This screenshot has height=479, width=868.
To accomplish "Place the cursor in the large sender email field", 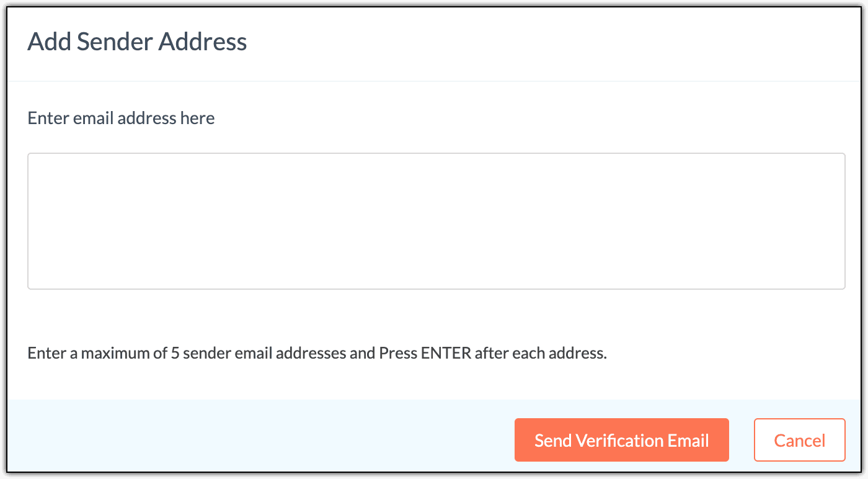I will pyautogui.click(x=436, y=221).
